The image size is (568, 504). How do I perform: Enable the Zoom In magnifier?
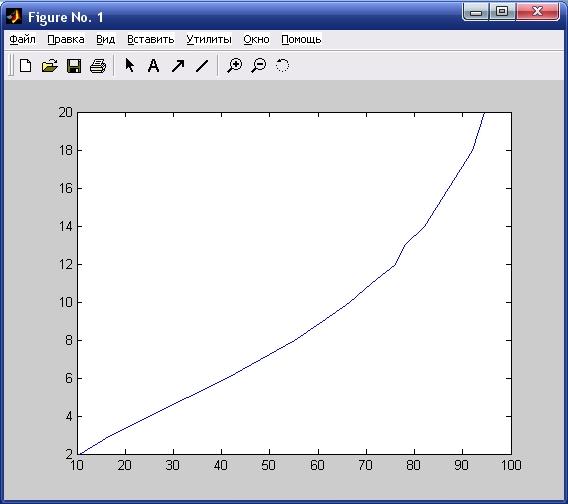point(234,66)
